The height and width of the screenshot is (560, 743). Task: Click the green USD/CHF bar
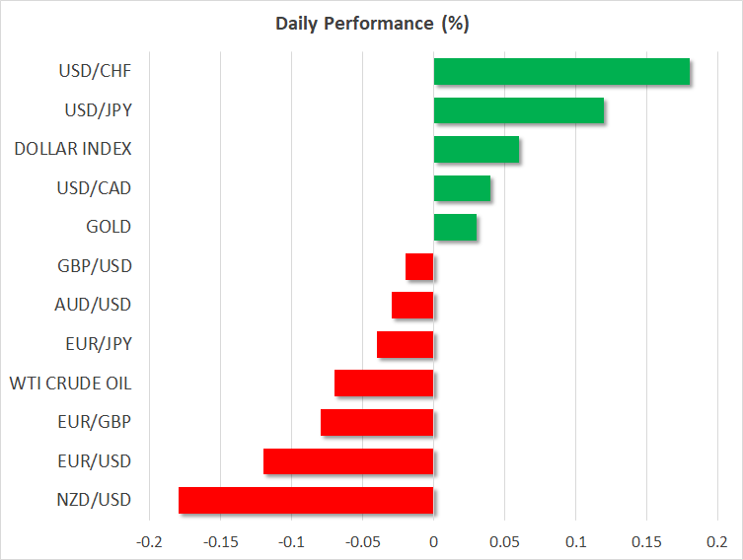coord(561,72)
